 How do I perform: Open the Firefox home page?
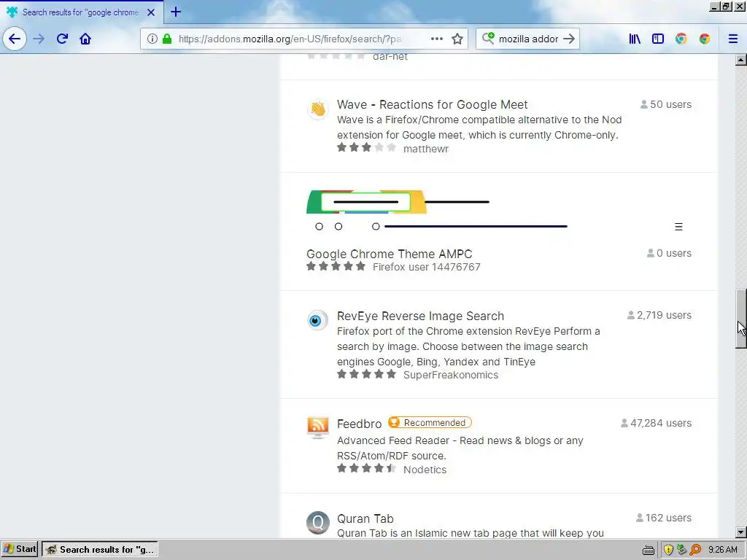pos(85,39)
